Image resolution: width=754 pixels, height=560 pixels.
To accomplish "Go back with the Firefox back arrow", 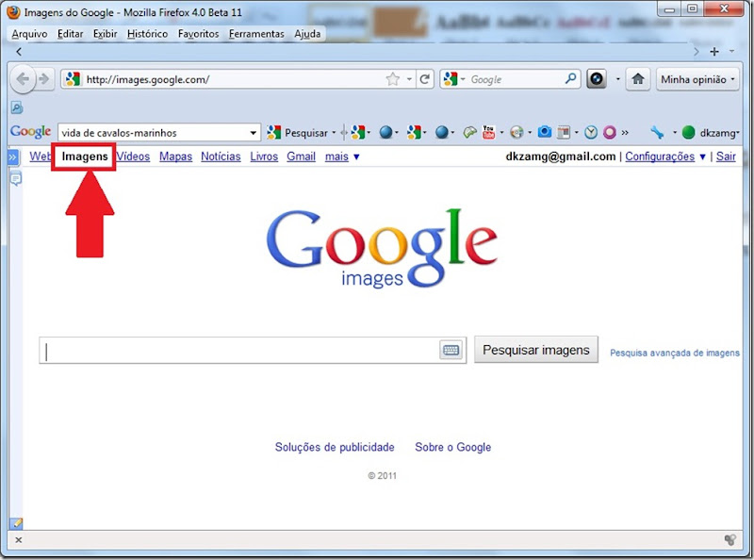I will (23, 79).
